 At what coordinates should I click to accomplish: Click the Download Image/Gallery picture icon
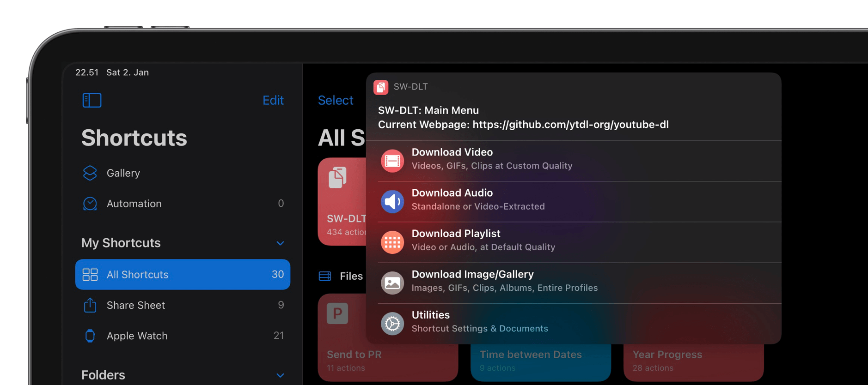pos(392,283)
